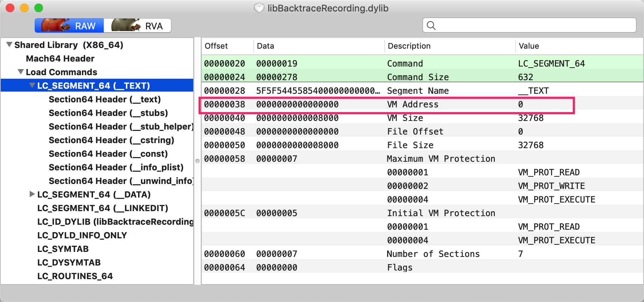Click the magnifying glass search icon
Viewport: 644px width, 302px height.
tap(431, 25)
